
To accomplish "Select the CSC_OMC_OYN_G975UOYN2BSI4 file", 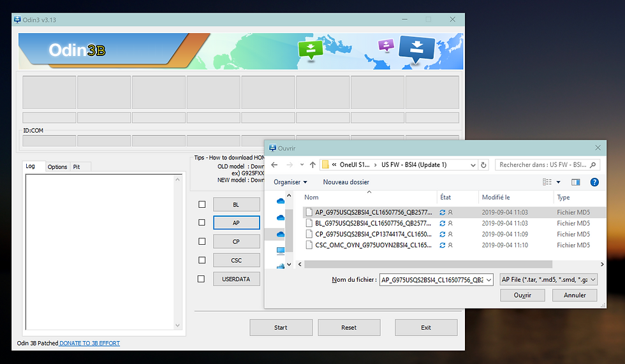I will [x=454, y=245].
